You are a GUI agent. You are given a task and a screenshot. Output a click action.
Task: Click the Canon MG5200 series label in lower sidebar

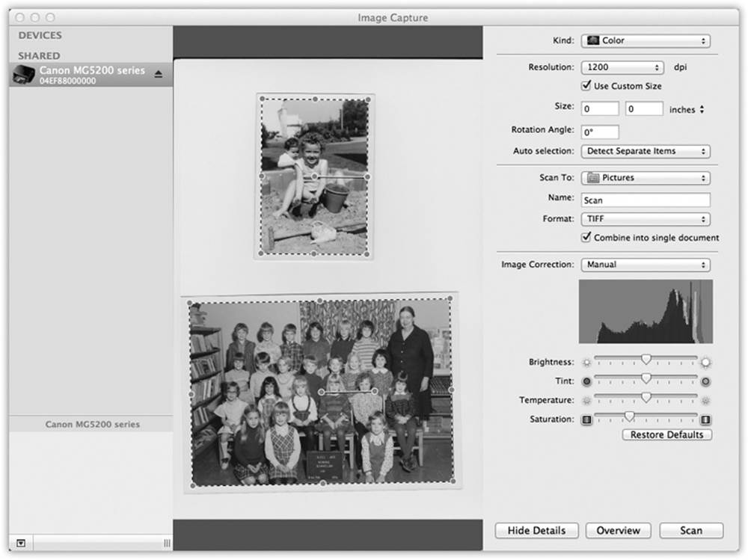click(93, 424)
